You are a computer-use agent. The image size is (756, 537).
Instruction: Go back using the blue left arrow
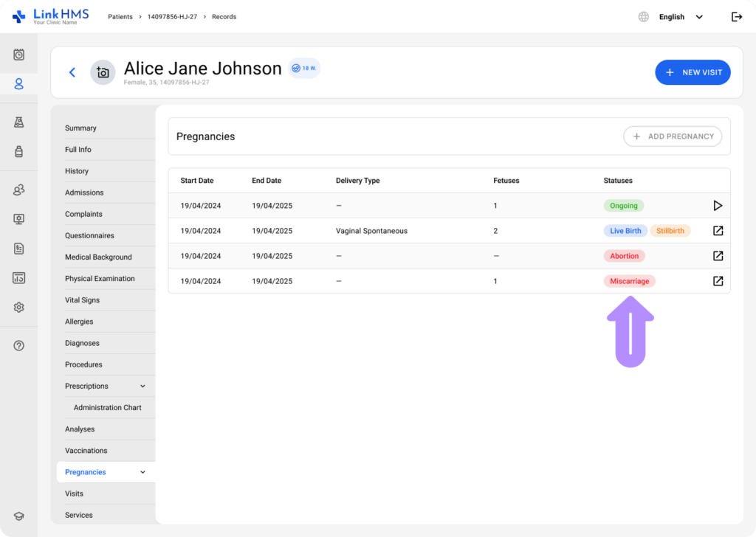coord(72,72)
